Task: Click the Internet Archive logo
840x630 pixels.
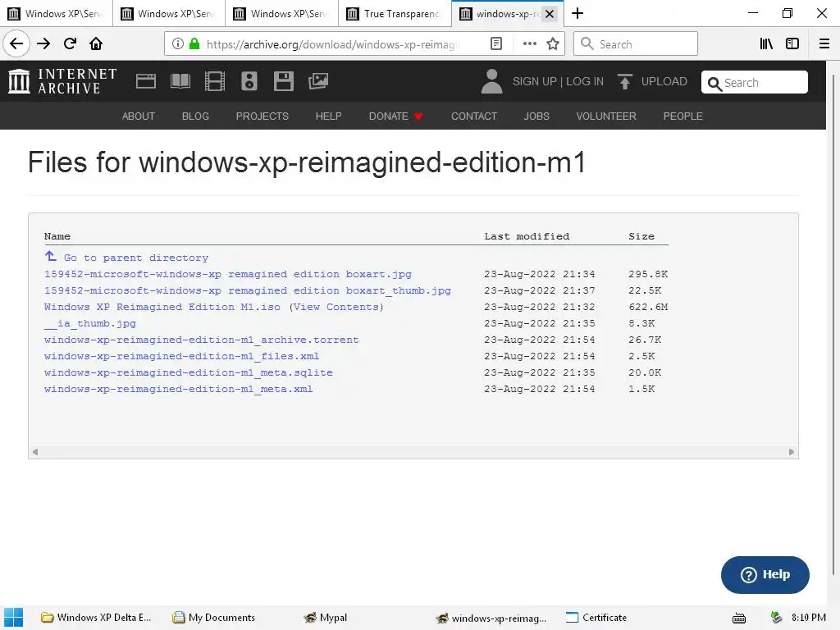Action: tap(62, 81)
